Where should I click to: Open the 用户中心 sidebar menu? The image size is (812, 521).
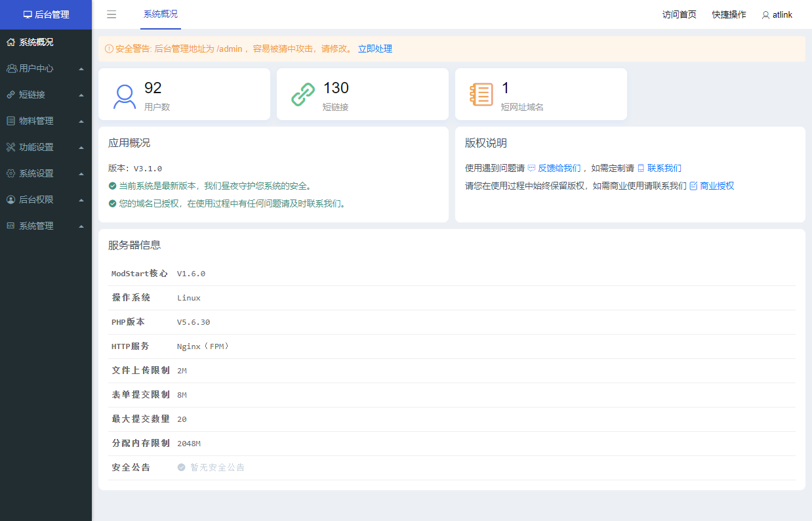point(46,68)
